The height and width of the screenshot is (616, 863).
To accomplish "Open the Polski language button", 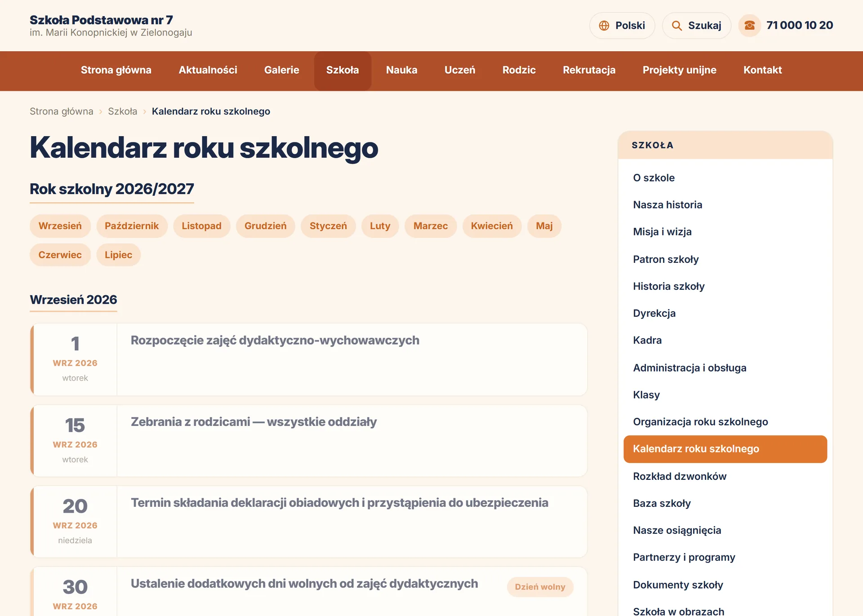I will coord(622,26).
